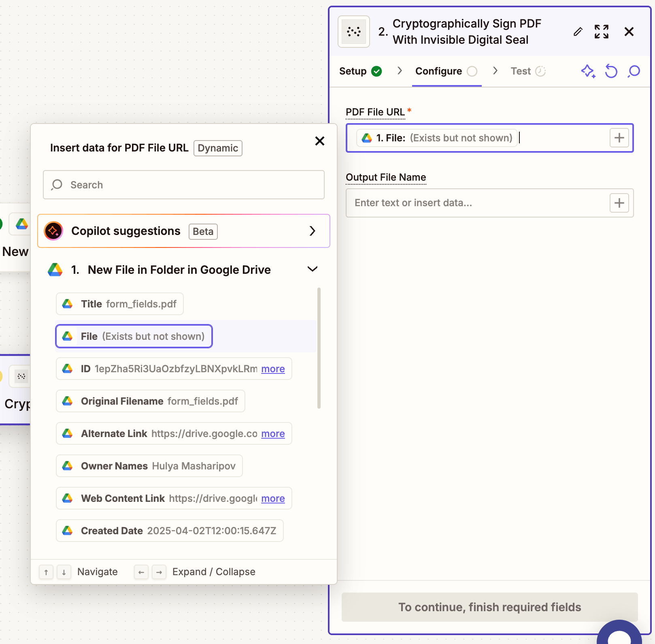Click the undo refresh arrow icon
Viewport: 655px width, 644px height.
click(x=611, y=71)
